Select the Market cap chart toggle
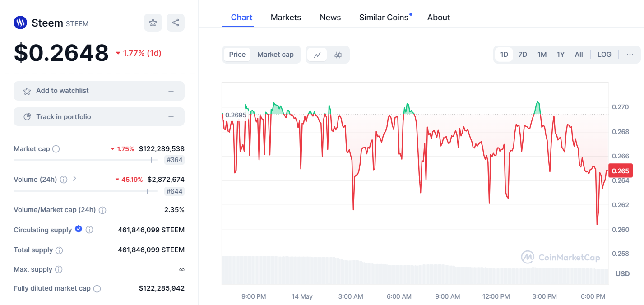The width and height of the screenshot is (644, 305). (275, 55)
